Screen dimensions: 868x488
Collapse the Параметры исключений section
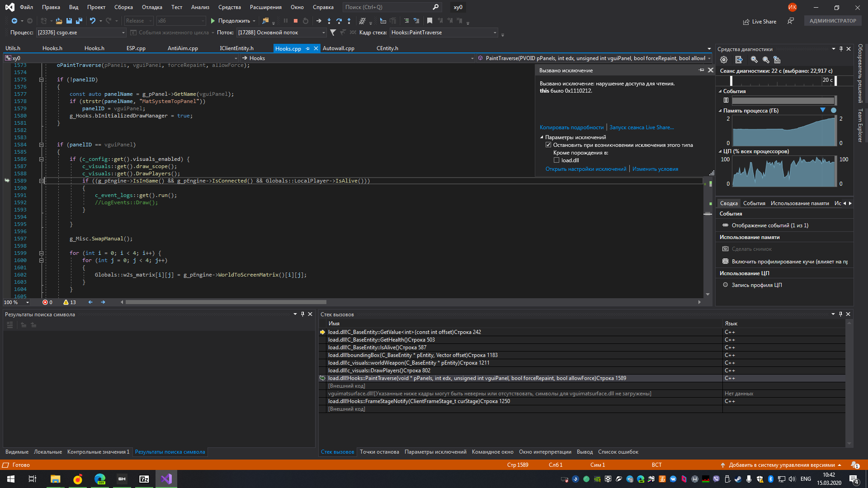coord(542,137)
